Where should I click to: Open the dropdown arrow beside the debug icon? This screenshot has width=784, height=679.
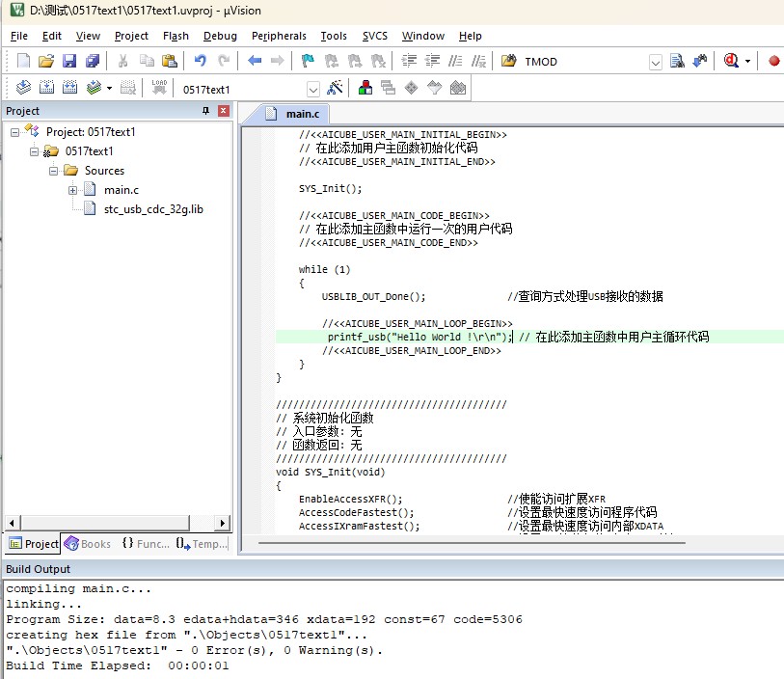747,62
